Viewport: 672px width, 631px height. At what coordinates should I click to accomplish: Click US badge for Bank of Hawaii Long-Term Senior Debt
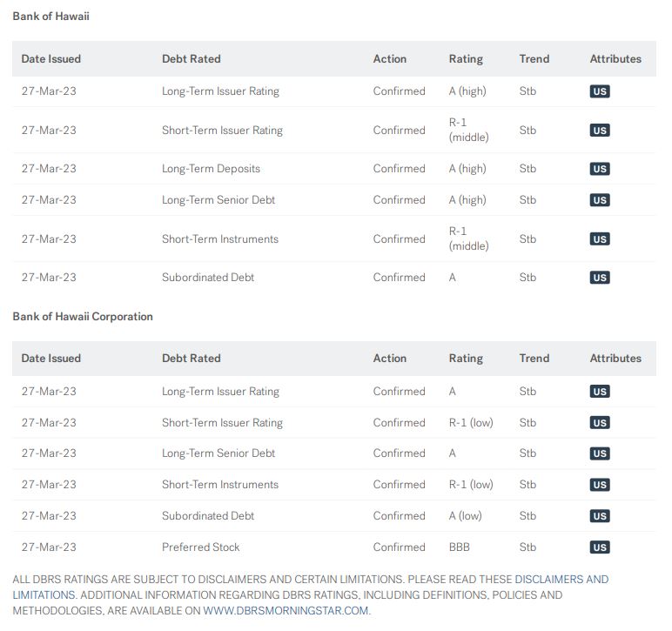pyautogui.click(x=600, y=200)
